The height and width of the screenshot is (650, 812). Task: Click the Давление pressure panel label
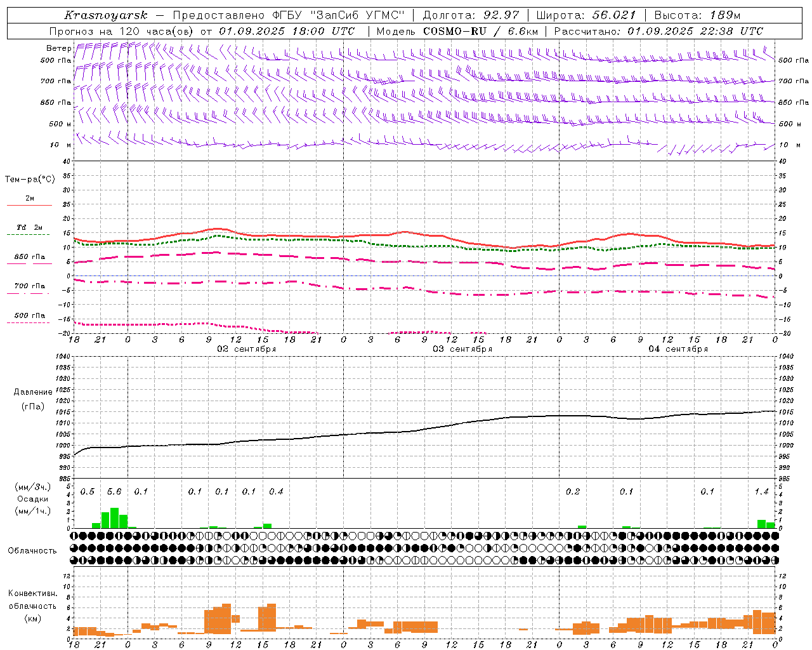[33, 392]
